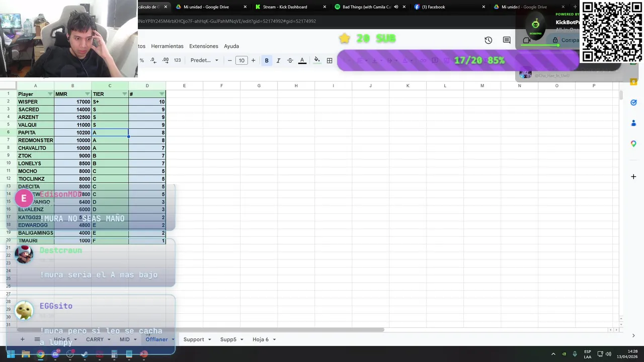The width and height of the screenshot is (644, 362).
Task: Get add-ons with side panel plus
Action: [x=633, y=176]
